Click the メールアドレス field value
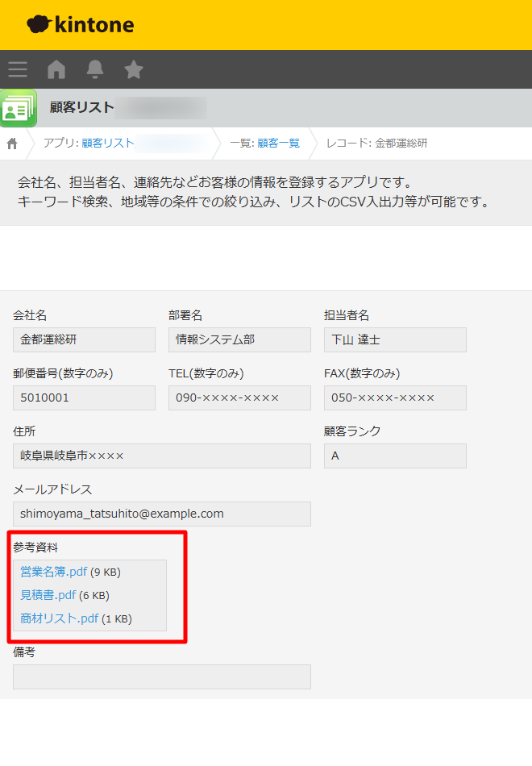The height and width of the screenshot is (766, 532). [x=161, y=514]
